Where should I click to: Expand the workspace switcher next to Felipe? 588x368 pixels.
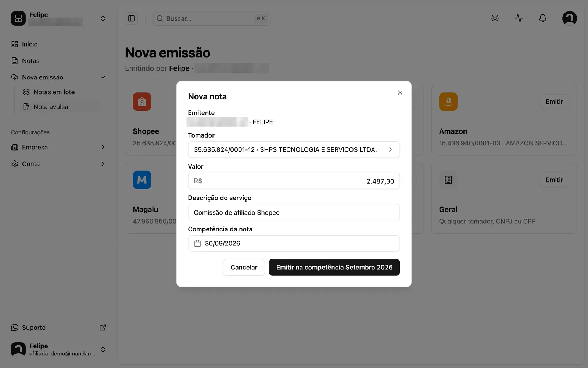click(x=103, y=18)
